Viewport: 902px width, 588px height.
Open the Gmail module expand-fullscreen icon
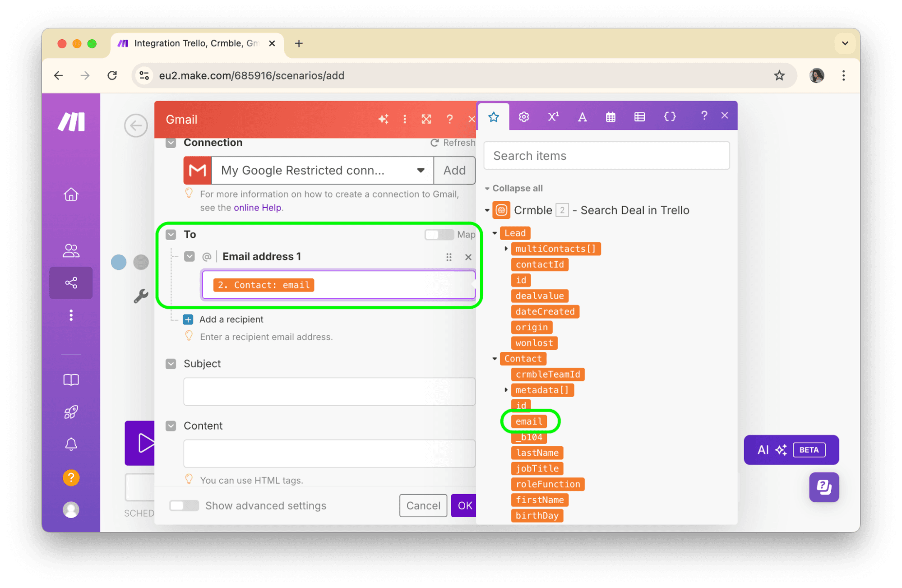(x=426, y=119)
